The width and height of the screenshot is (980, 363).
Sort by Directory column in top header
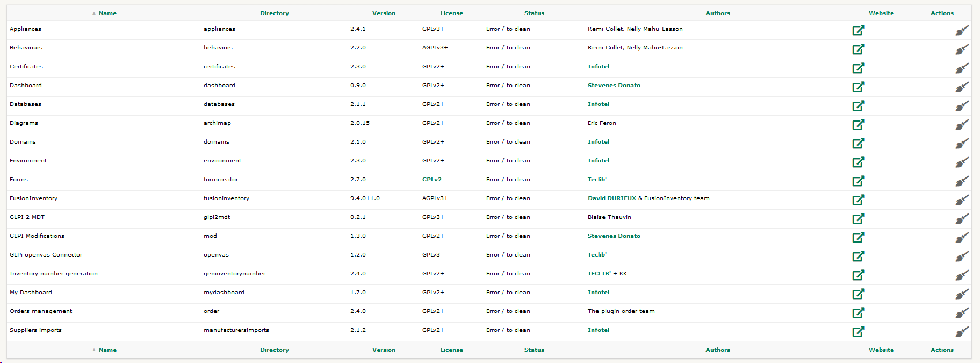click(275, 13)
